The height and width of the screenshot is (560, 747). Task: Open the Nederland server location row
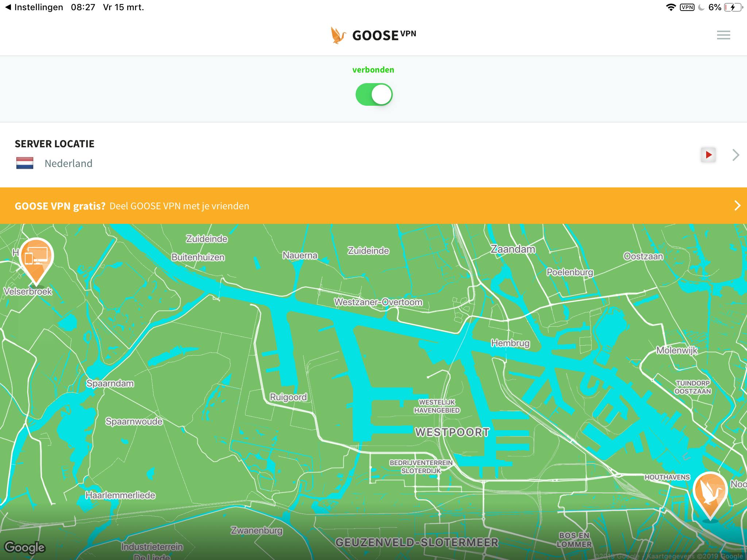(68, 163)
